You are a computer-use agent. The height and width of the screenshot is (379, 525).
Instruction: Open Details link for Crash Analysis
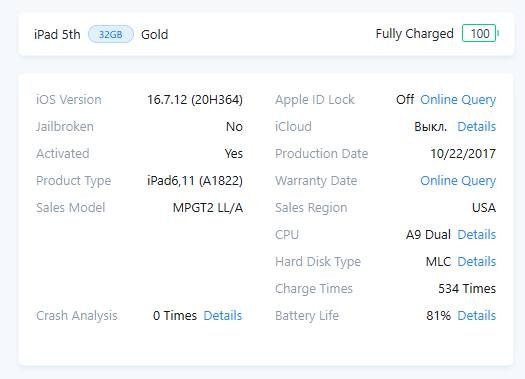(x=223, y=316)
